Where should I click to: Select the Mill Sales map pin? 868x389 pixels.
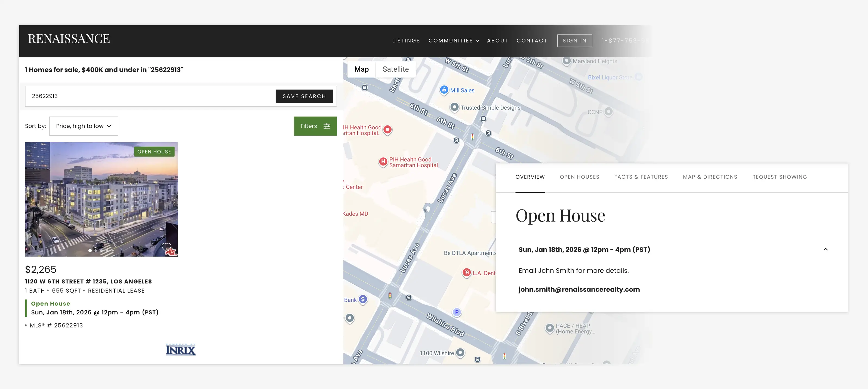coord(444,90)
